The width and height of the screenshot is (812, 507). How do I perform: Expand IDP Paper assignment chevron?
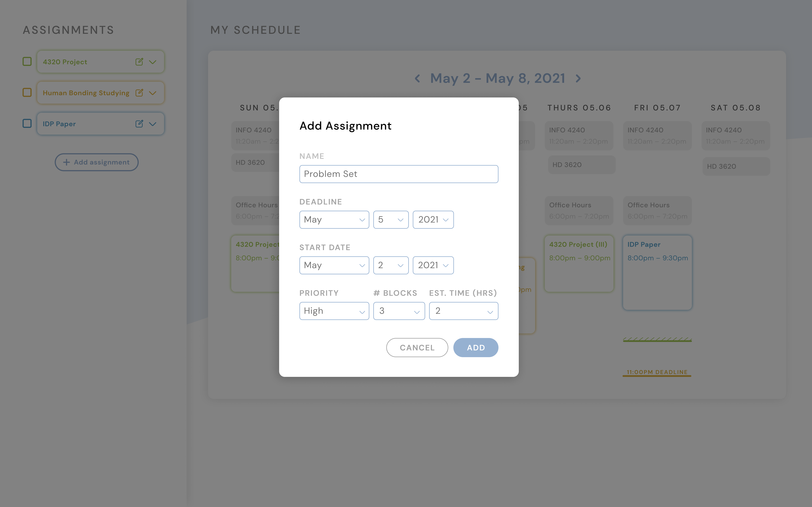[153, 124]
